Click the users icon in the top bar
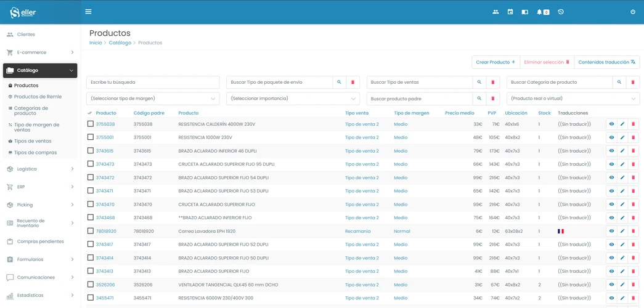The height and width of the screenshot is (308, 644). point(495,12)
